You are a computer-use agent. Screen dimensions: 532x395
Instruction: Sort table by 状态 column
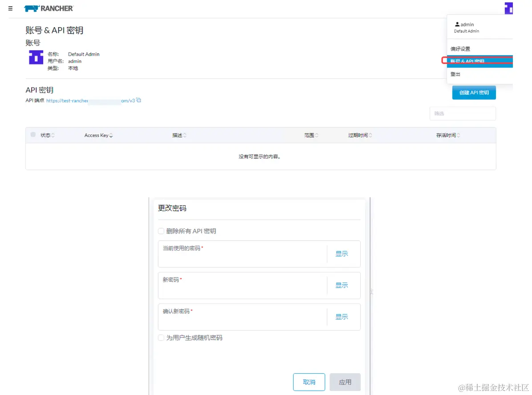(x=48, y=135)
